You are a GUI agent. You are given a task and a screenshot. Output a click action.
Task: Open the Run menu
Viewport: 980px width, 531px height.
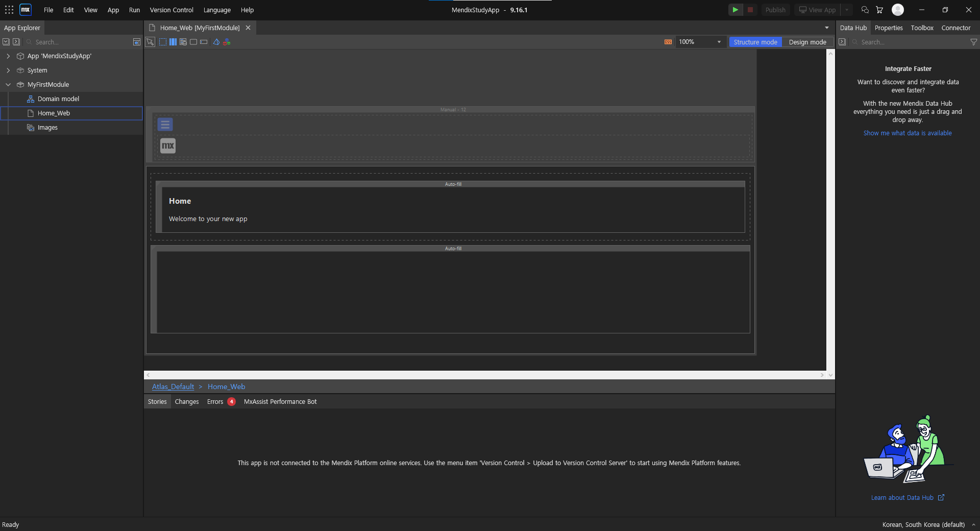tap(134, 10)
